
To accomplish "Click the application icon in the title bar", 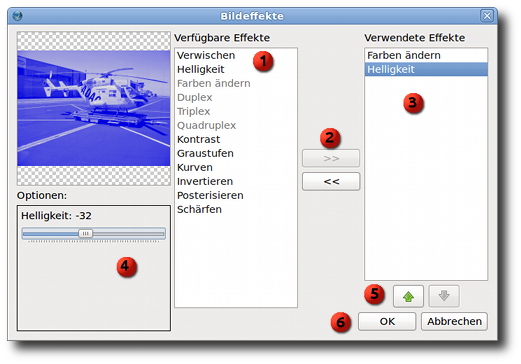I will 17,16.
